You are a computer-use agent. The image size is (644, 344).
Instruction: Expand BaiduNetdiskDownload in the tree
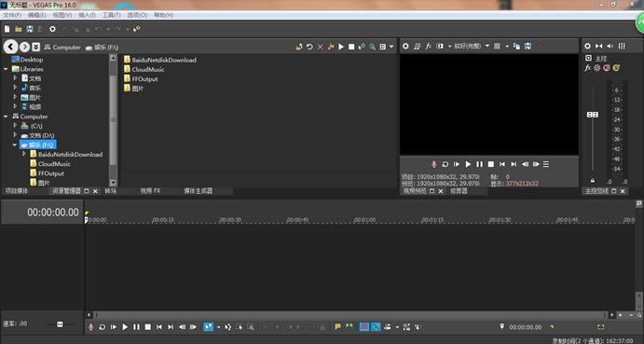point(24,154)
